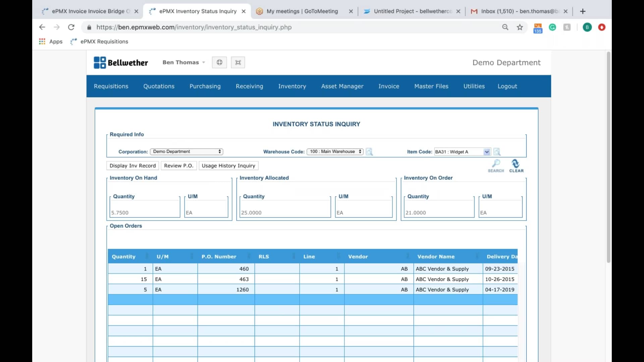This screenshot has height=362, width=644.
Task: Click browser forward arrow
Action: [x=56, y=27]
